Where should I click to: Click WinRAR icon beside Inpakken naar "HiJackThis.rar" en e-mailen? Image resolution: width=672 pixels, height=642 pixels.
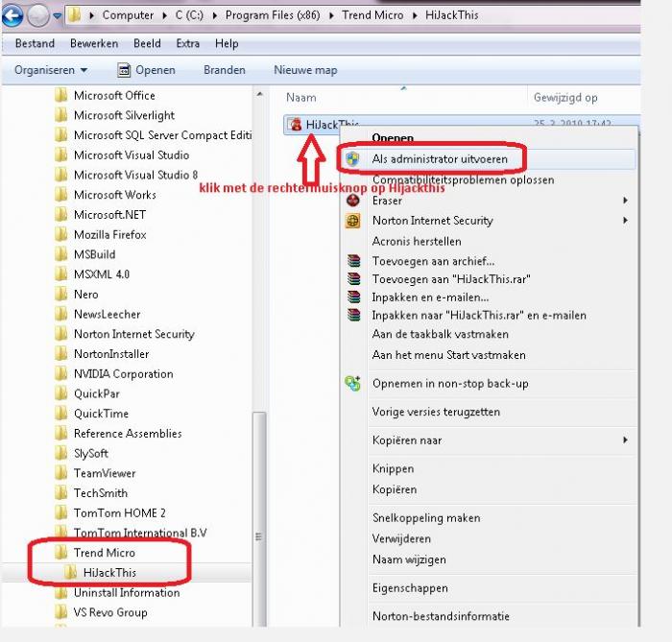(353, 315)
